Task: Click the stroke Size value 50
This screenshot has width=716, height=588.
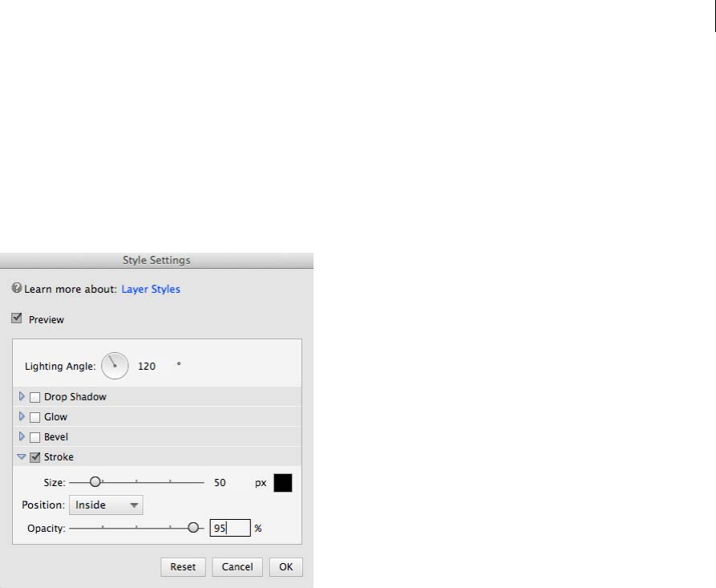Action: click(220, 482)
